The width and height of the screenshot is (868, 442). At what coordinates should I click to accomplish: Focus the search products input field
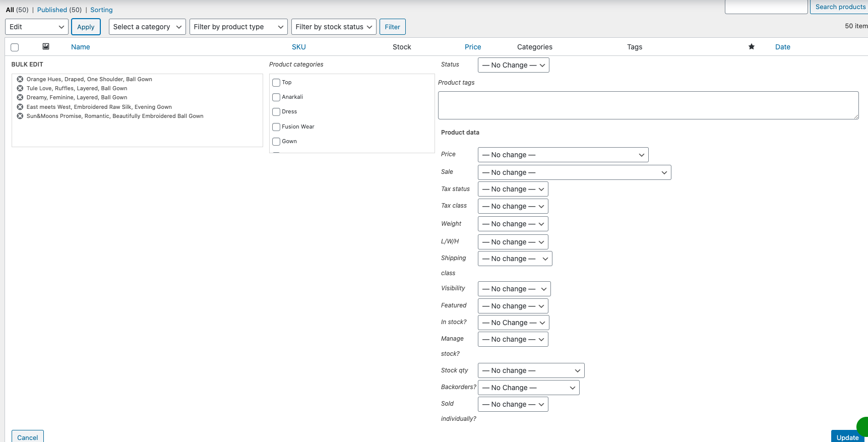click(x=766, y=7)
